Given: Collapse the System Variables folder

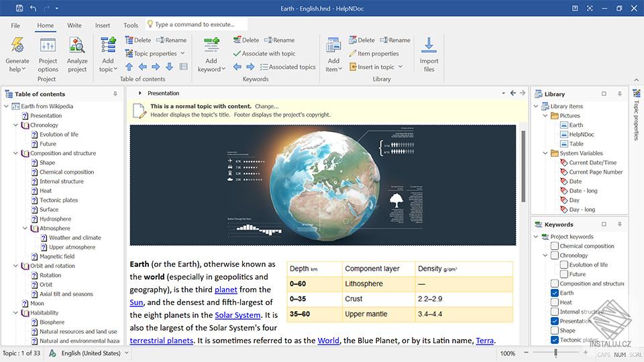Looking at the screenshot, I should (x=545, y=154).
